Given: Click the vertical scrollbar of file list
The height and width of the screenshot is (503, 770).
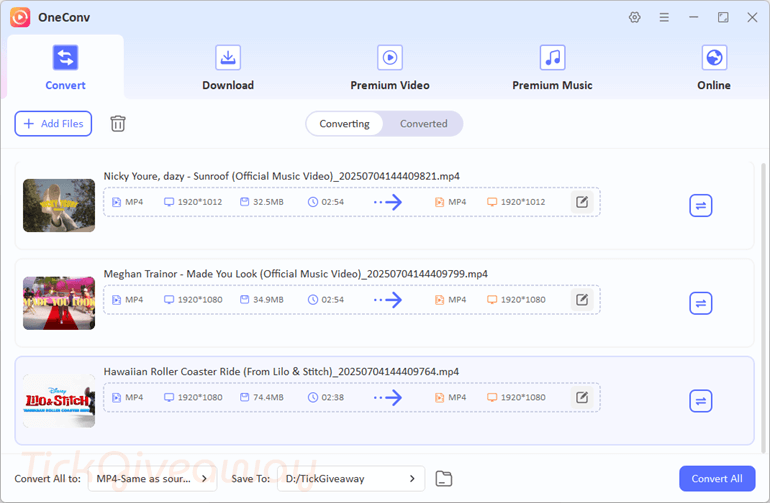Looking at the screenshot, I should [x=763, y=307].
